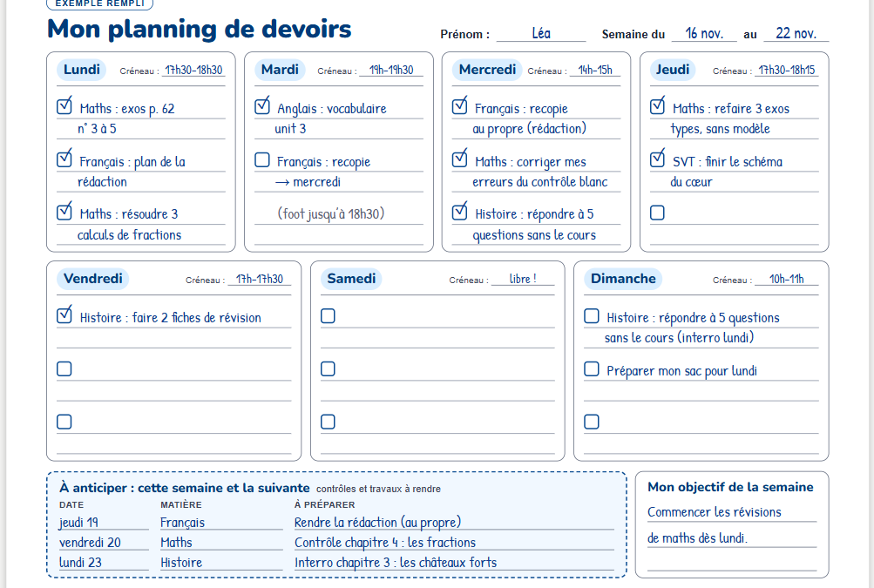Uncheck the 'Maths : refaire 3 exos' checkbox

click(657, 106)
